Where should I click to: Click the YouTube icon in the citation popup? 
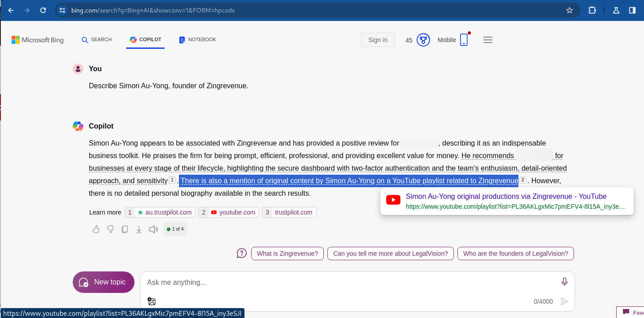[393, 200]
